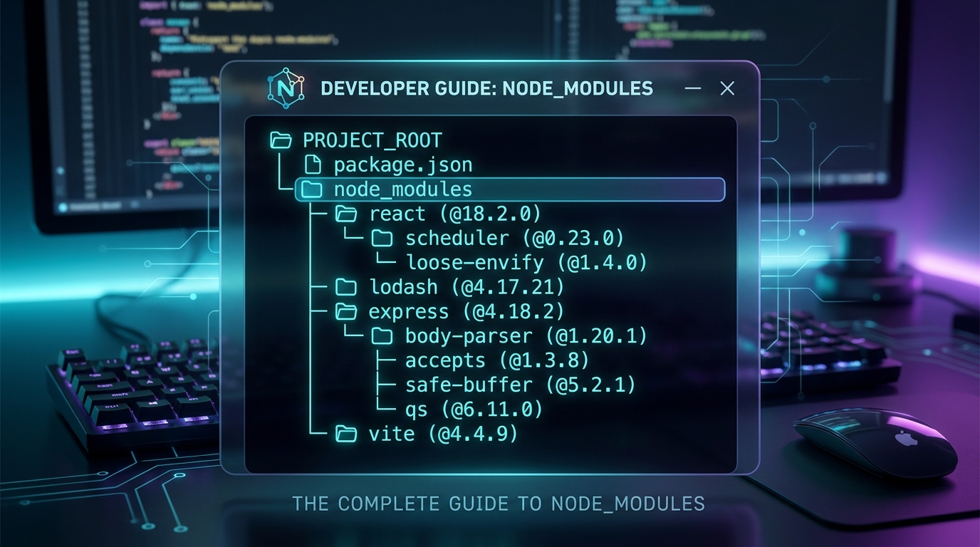Minimize the developer guide window
The image size is (980, 547).
pyautogui.click(x=692, y=88)
